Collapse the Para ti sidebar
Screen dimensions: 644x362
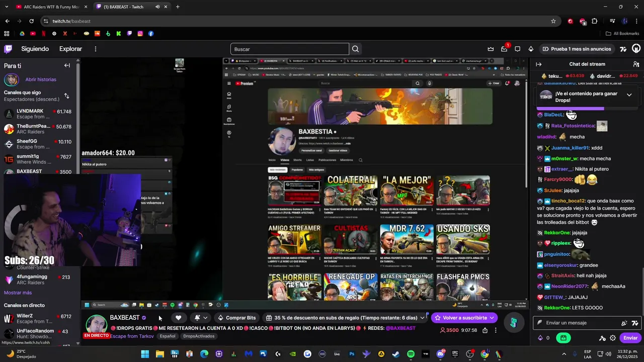tap(67, 65)
